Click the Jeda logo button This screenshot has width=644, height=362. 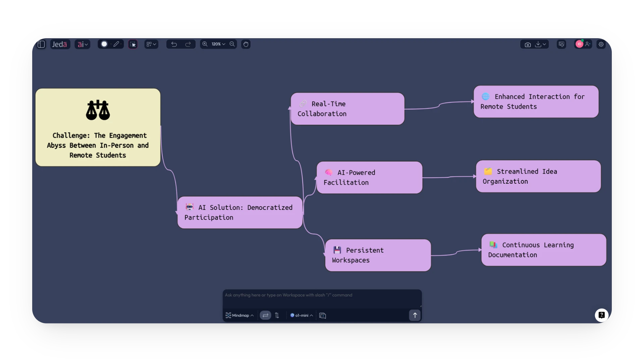[60, 44]
